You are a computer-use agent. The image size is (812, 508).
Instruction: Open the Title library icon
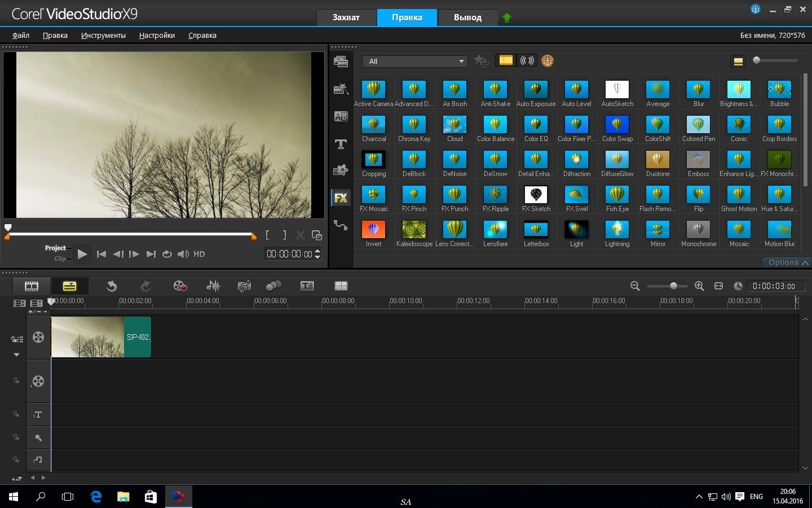(341, 144)
